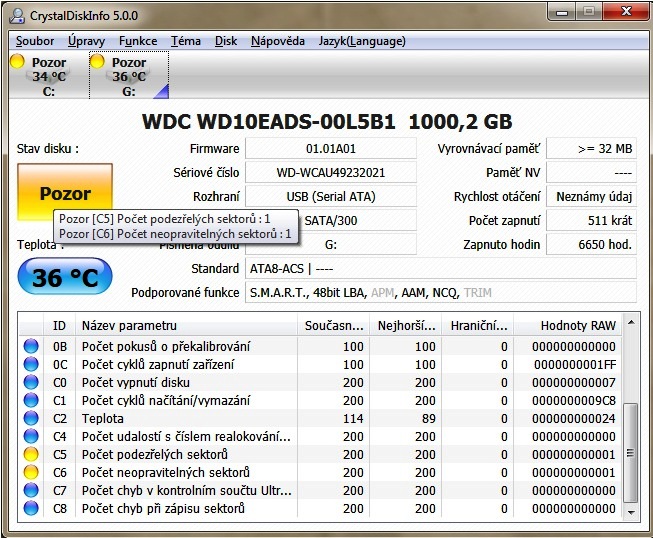The image size is (653, 538).
Task: Click the 511 krát power-on count field
Action: [591, 220]
